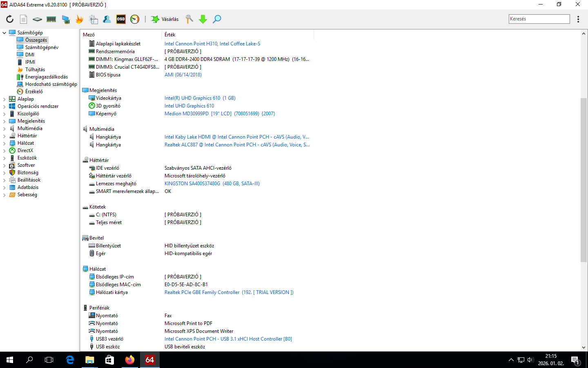This screenshot has width=588, height=368.
Task: Launch Microsoft Edge from the taskbar
Action: pyautogui.click(x=70, y=360)
